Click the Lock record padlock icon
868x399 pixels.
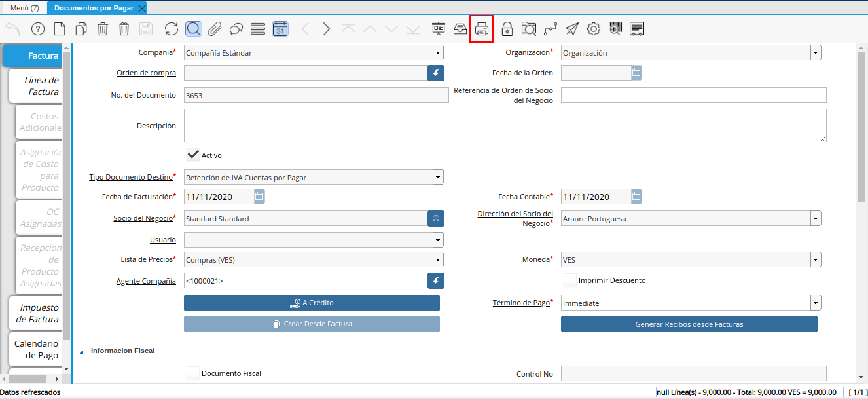[507, 29]
